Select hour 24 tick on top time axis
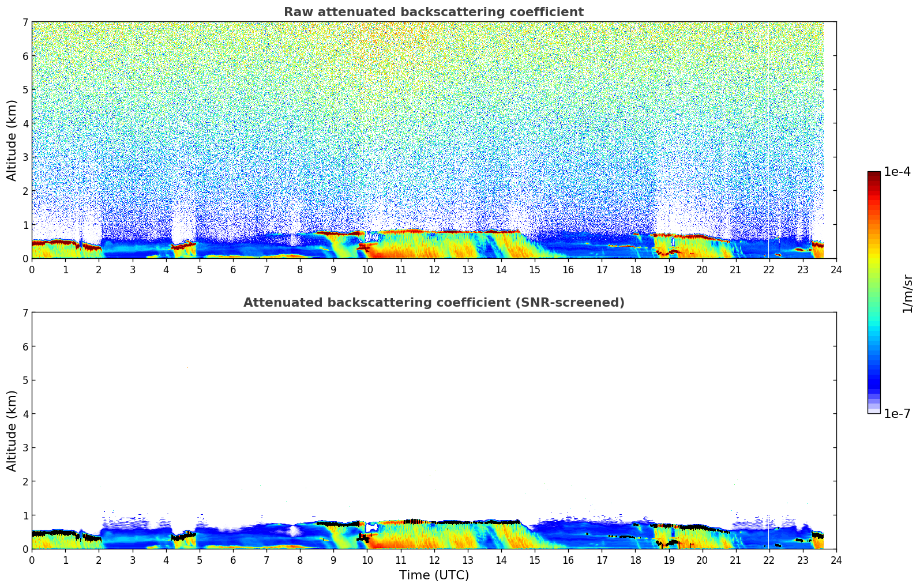The image size is (920, 588). (836, 269)
